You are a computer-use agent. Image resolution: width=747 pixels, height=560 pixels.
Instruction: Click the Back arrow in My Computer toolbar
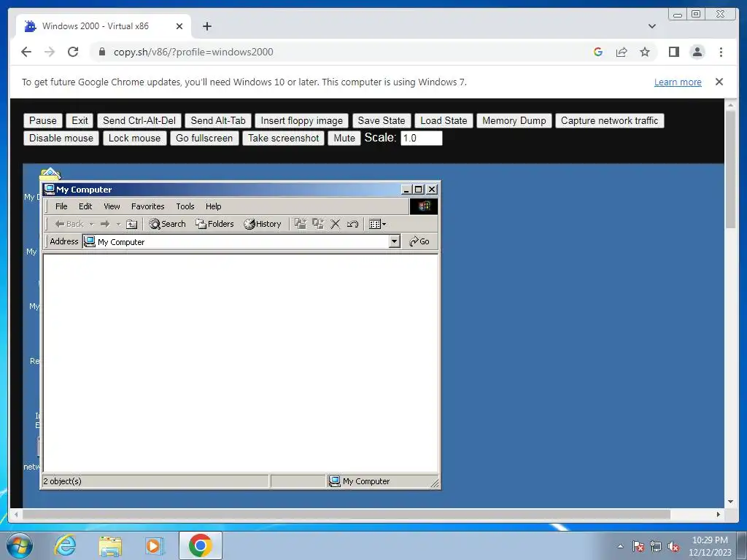tap(68, 224)
